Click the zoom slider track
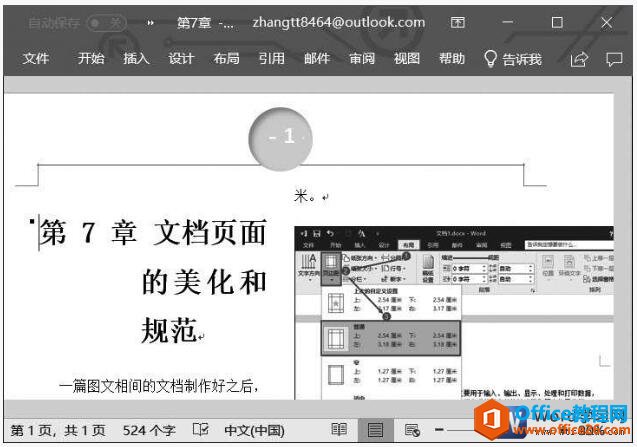The image size is (637, 447). click(460, 430)
